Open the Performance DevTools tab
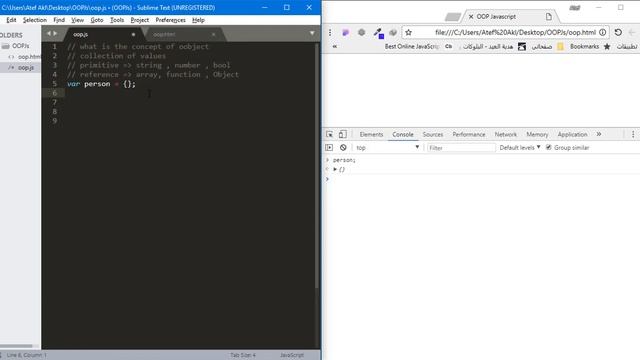This screenshot has width=640, height=360. coord(469,134)
